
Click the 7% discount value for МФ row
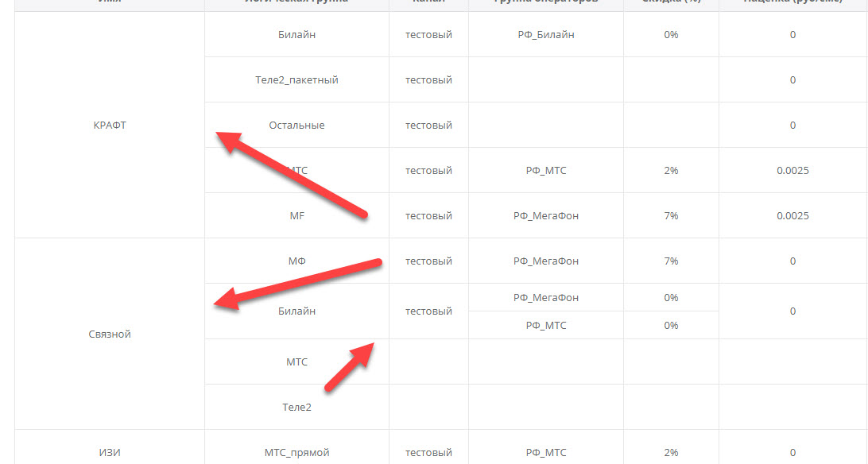[671, 261]
